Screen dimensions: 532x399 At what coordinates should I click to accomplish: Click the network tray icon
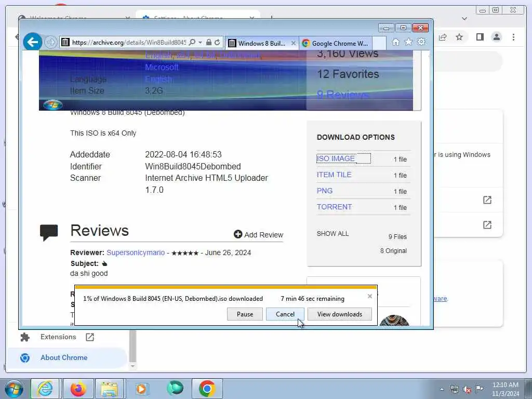pos(455,390)
